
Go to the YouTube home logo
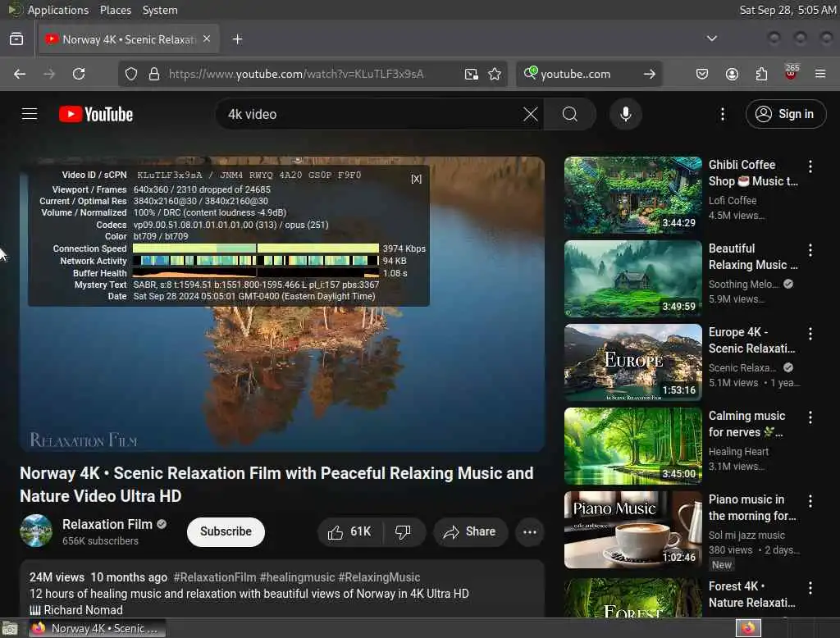pos(96,114)
